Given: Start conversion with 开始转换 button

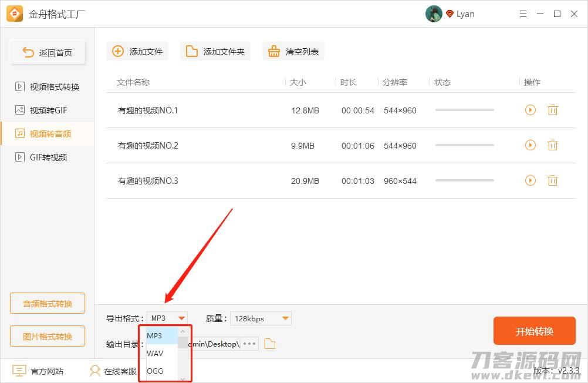Looking at the screenshot, I should pos(534,331).
